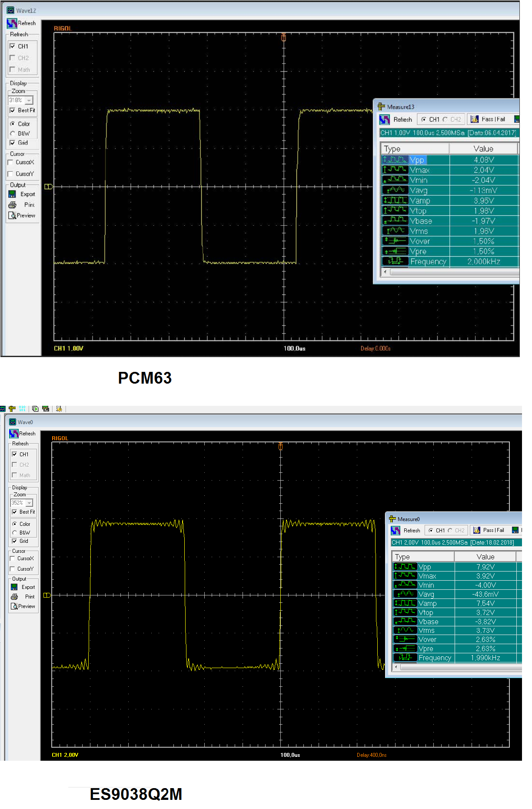This screenshot has height=809, width=532.
Task: Click the Pass|Fail label in Measure0
Action: [494, 530]
